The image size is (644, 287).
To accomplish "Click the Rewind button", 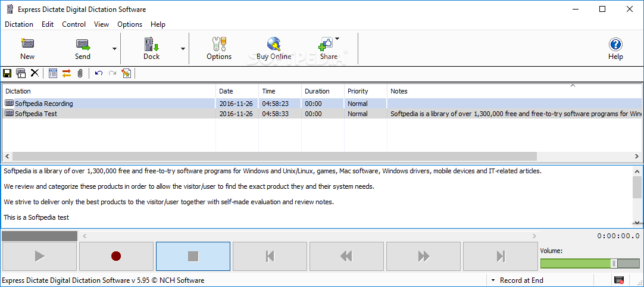I will [x=346, y=256].
